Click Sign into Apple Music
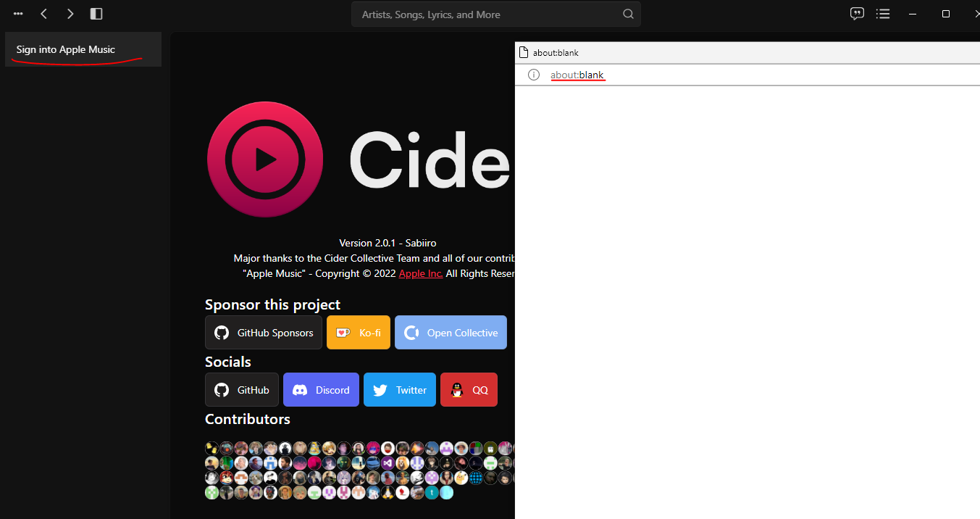This screenshot has height=519, width=980. coord(65,49)
